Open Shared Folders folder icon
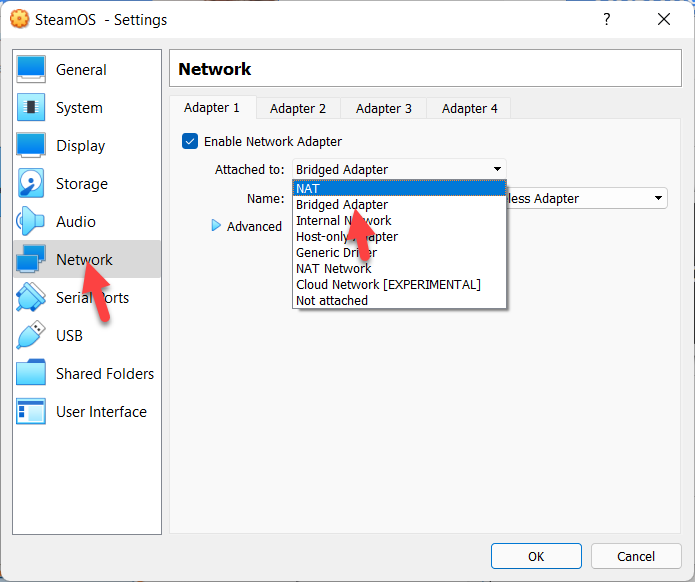 click(x=31, y=374)
